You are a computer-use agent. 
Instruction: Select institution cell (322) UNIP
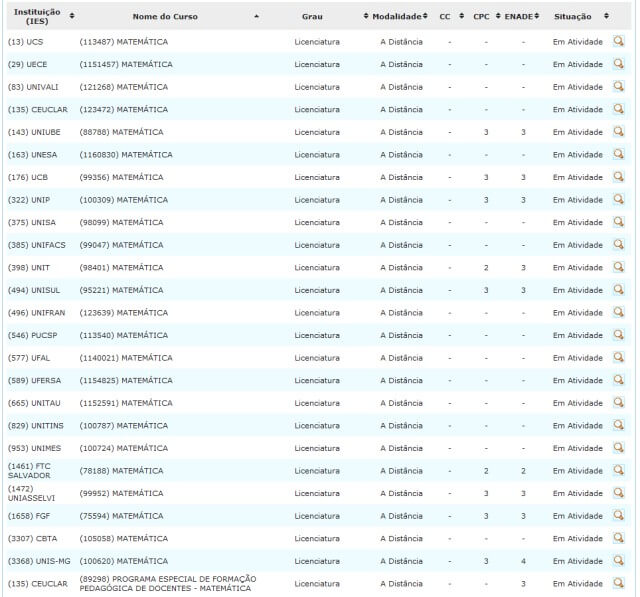pyautogui.click(x=29, y=200)
